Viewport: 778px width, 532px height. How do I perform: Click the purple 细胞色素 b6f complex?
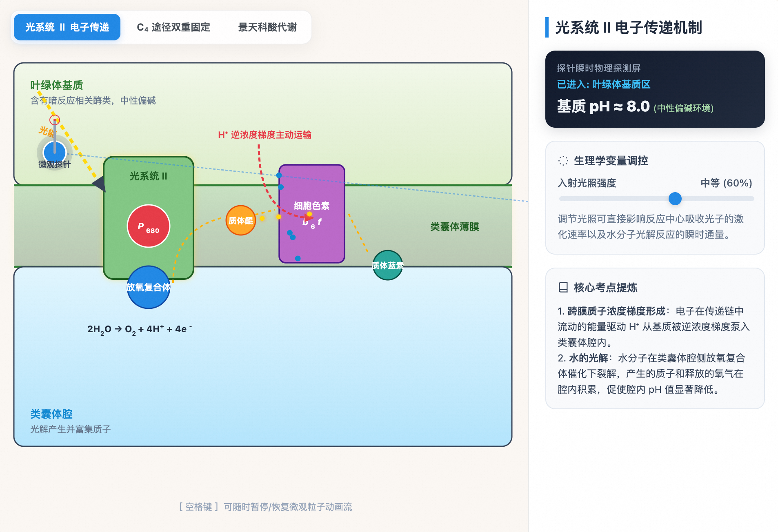(x=312, y=214)
